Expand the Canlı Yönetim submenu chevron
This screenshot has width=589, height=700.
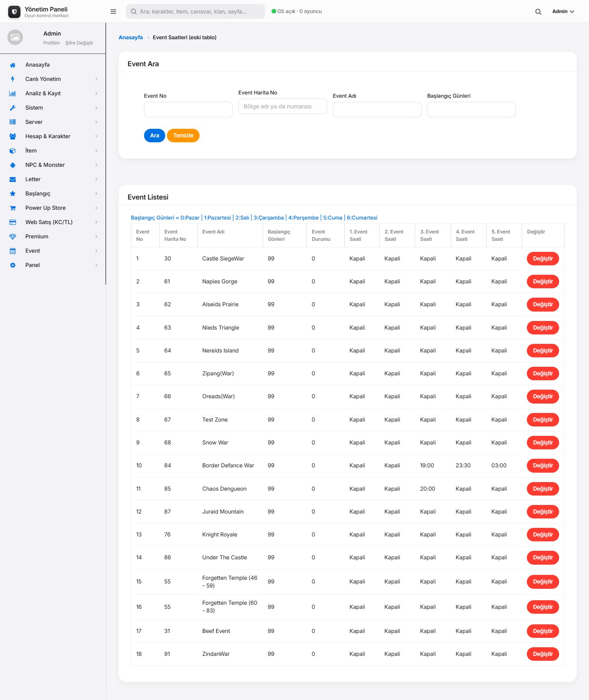pos(96,79)
